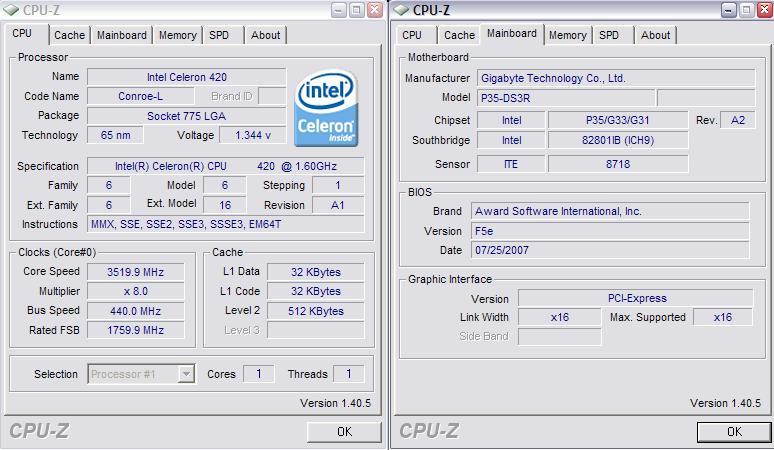Click the Ext. Model '16' value
The height and width of the screenshot is (450, 774).
pyautogui.click(x=225, y=205)
